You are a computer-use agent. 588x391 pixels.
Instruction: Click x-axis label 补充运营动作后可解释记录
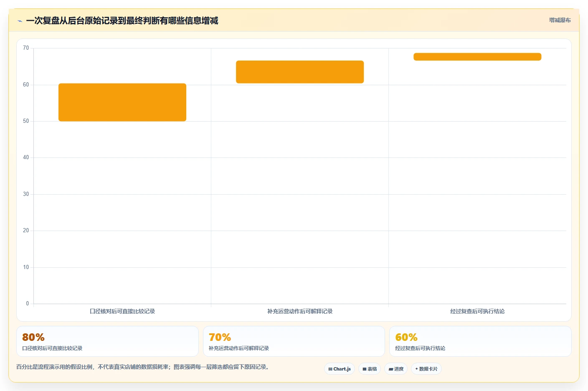pyautogui.click(x=300, y=311)
